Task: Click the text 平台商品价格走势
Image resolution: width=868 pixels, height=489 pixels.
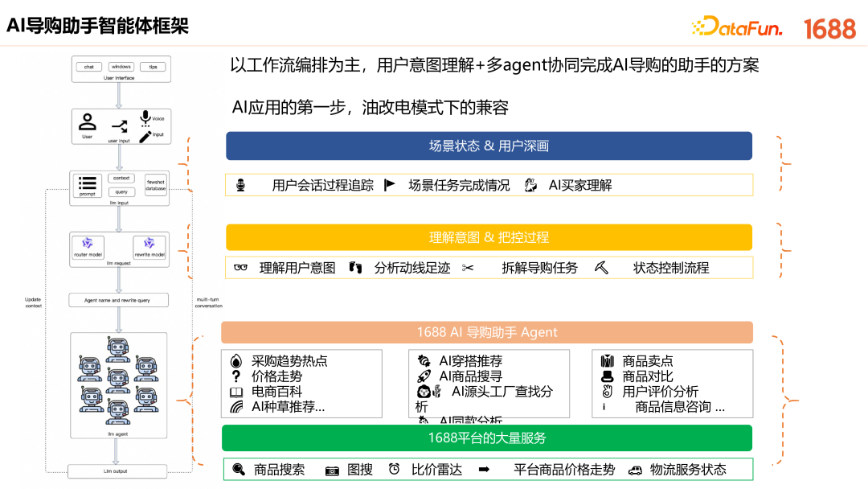Action: click(x=564, y=470)
